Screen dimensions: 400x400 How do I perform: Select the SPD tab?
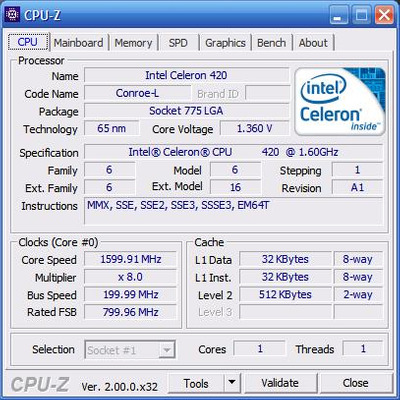point(178,43)
